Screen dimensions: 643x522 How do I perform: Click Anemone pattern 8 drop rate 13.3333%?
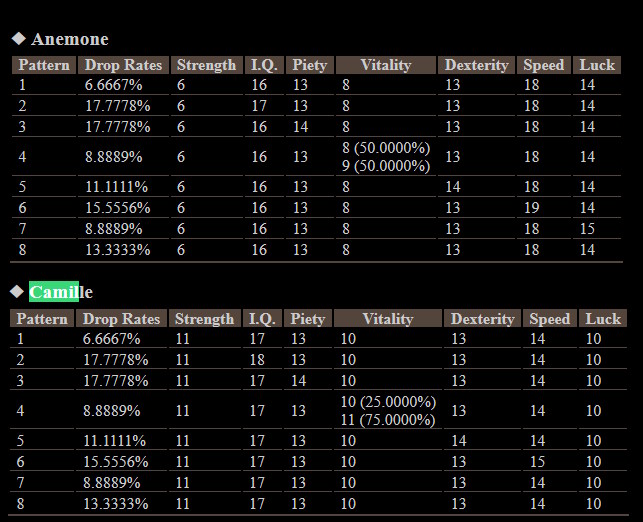click(x=118, y=249)
